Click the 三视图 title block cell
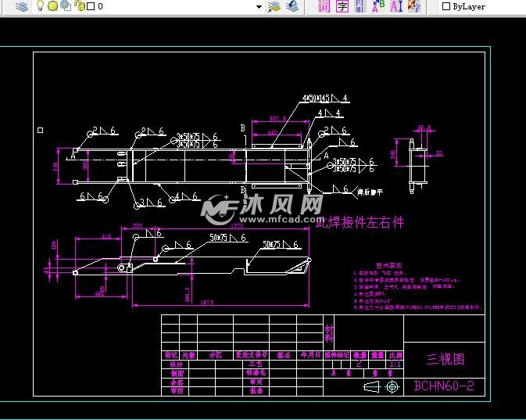Viewport: 526px width, 420px height. (x=445, y=359)
